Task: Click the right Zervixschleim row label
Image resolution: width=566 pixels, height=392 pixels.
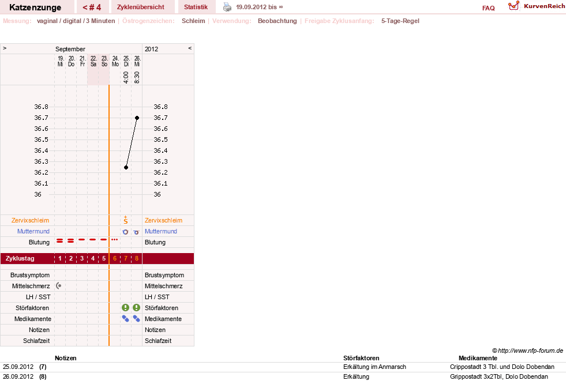Action: [x=163, y=220]
